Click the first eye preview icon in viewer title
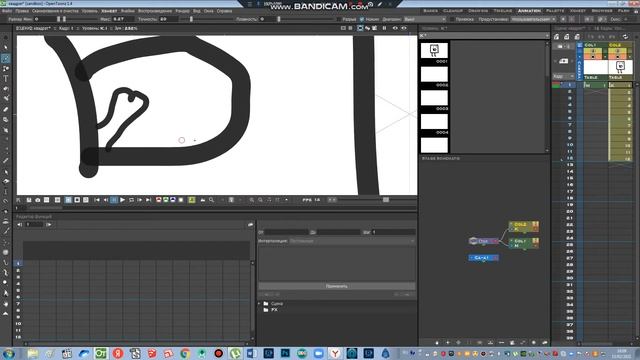 click(395, 28)
